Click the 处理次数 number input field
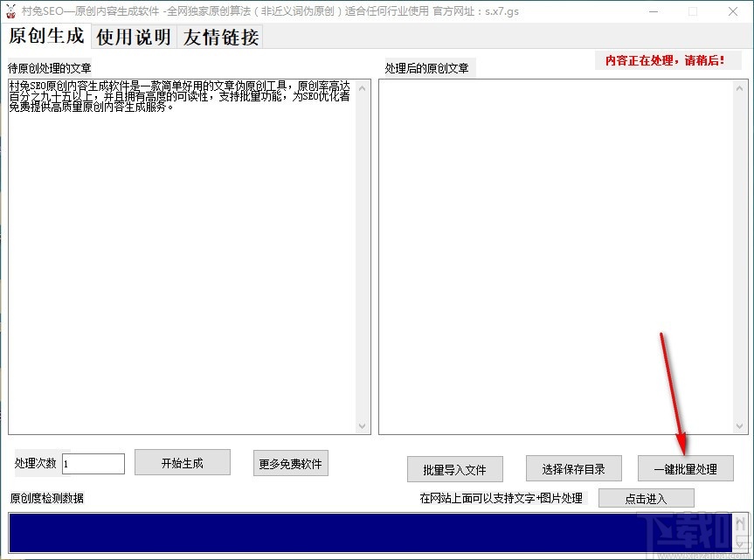The width and height of the screenshot is (754, 560). [x=93, y=464]
